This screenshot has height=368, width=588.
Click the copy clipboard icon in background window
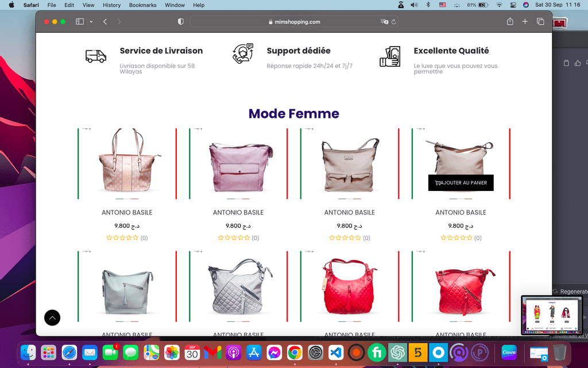566,63
